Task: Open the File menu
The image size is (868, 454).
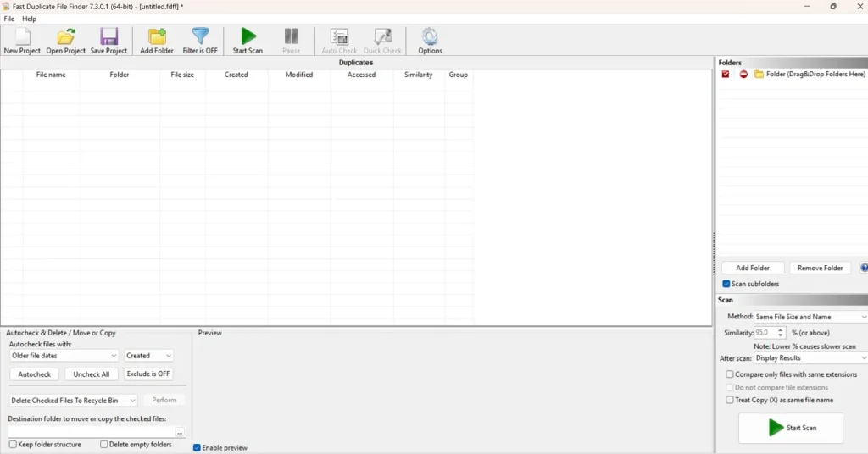Action: 8,19
